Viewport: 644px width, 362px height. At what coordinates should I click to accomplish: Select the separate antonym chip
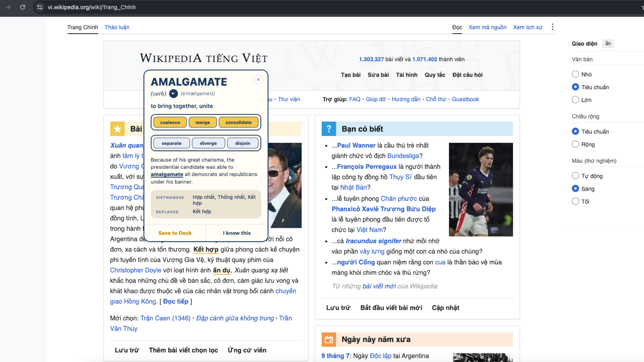click(171, 143)
